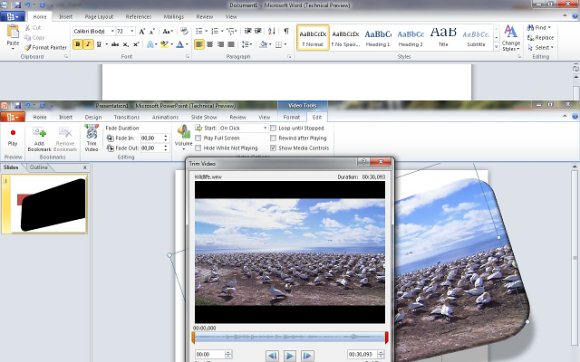
Task: Click the red trim end marker
Action: click(x=387, y=338)
